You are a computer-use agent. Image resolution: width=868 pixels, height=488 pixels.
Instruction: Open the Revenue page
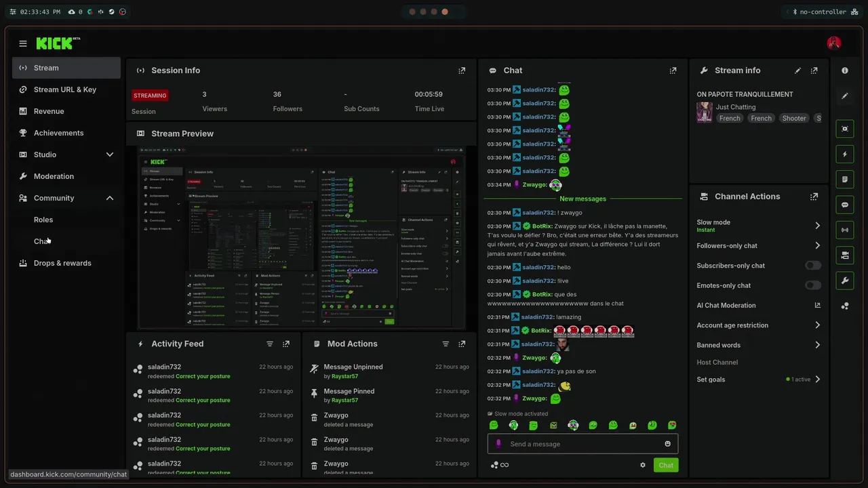(66, 111)
